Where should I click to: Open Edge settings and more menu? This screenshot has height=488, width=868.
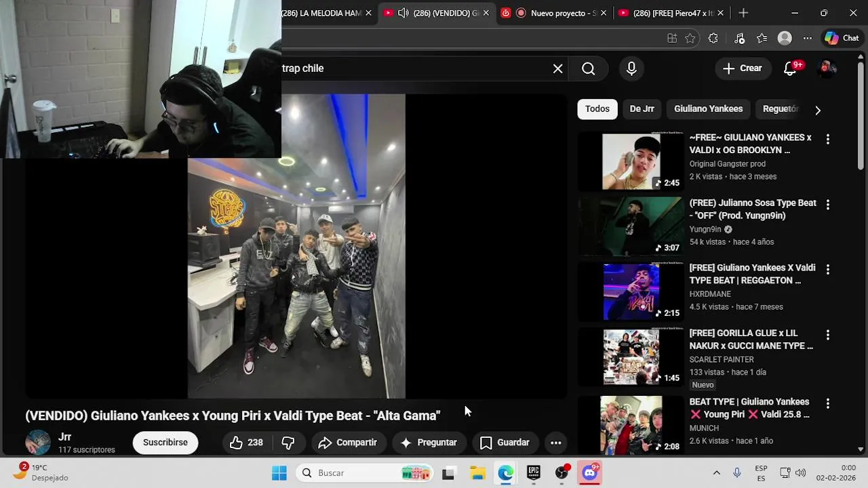(808, 39)
